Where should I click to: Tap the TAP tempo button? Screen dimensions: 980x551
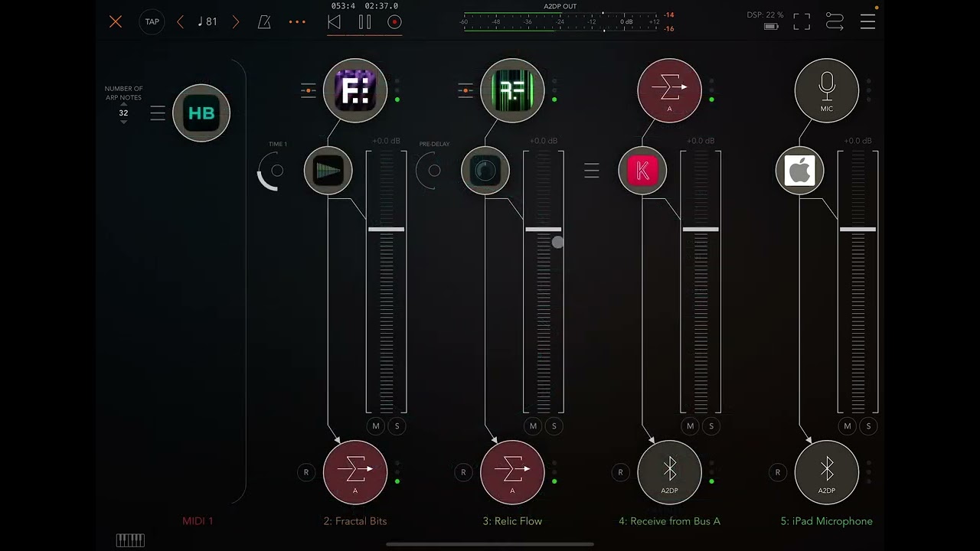tap(152, 21)
